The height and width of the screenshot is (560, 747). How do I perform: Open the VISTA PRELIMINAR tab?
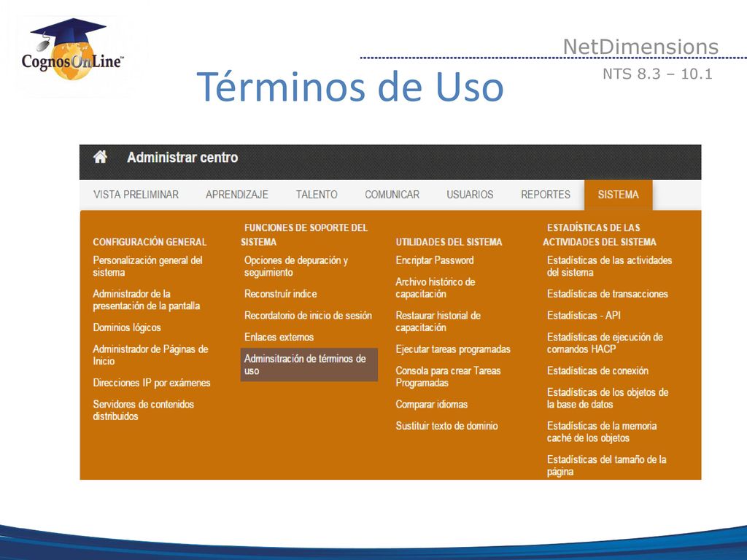tap(136, 194)
